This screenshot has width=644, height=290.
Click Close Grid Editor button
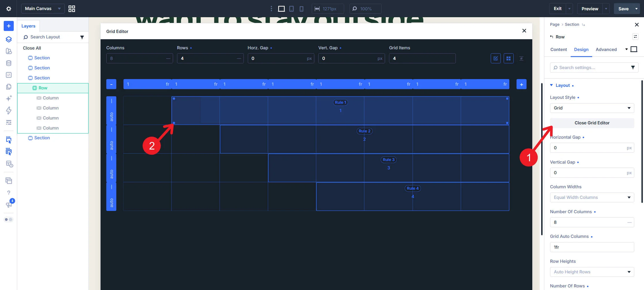pyautogui.click(x=592, y=123)
